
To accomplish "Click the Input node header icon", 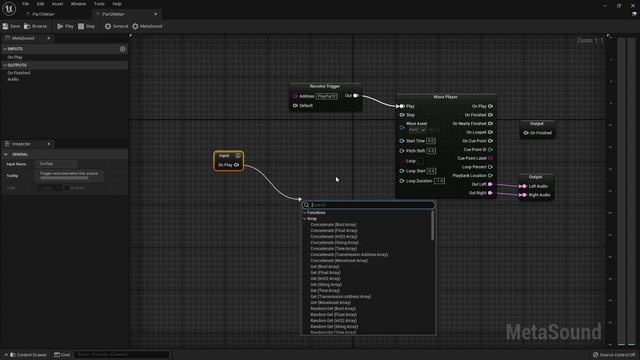I will [238, 156].
